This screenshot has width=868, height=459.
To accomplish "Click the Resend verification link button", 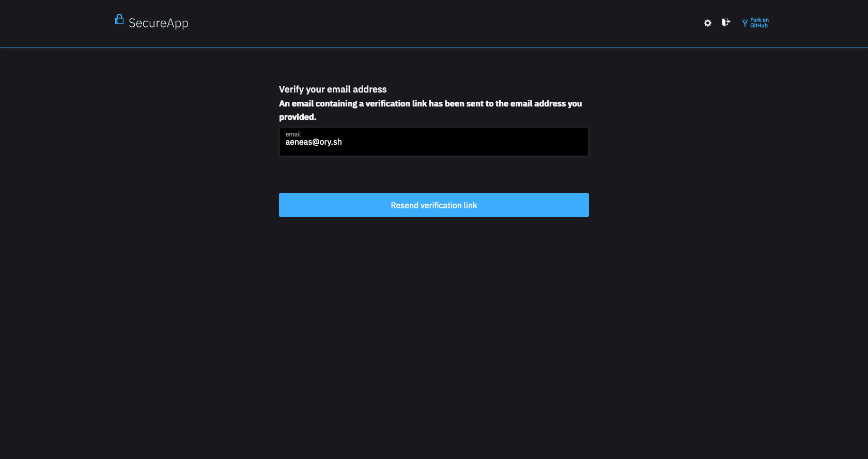I will click(x=434, y=205).
